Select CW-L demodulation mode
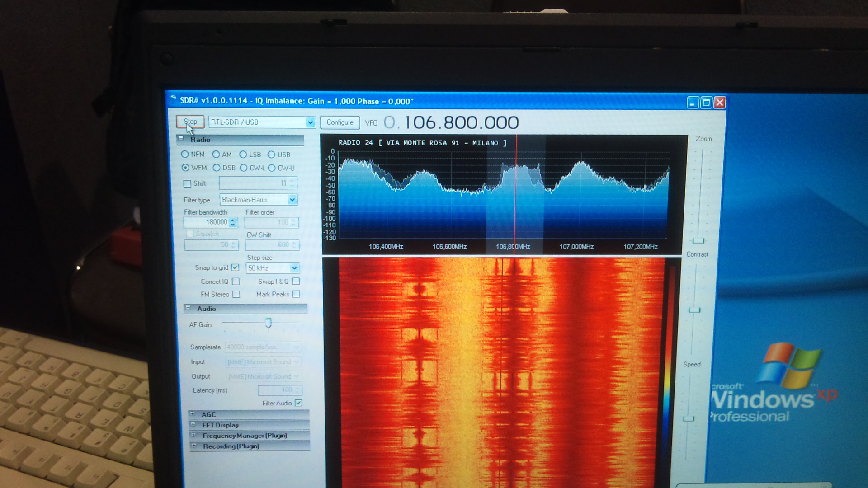Screen dimensions: 868x488 [x=244, y=168]
